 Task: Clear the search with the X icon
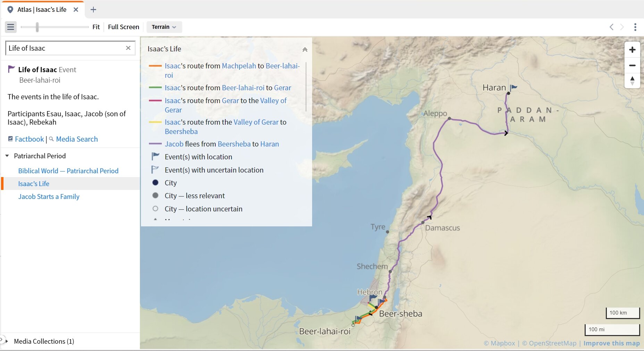coord(128,48)
